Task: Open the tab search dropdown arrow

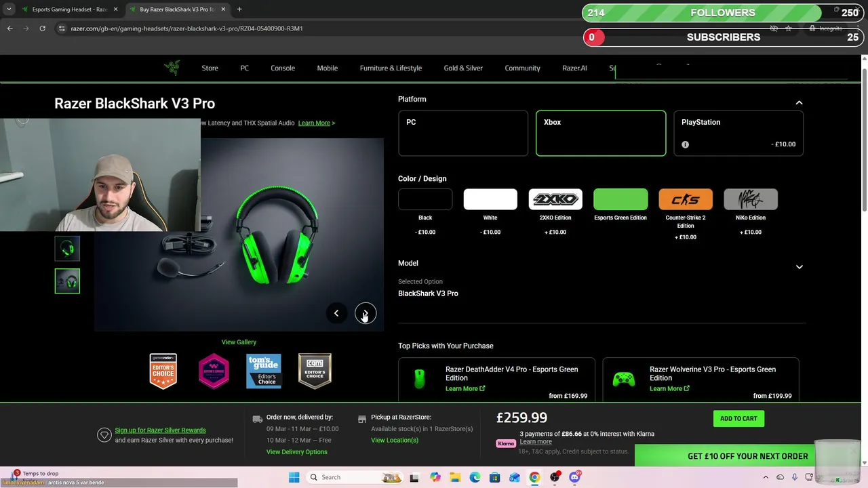Action: (x=9, y=9)
